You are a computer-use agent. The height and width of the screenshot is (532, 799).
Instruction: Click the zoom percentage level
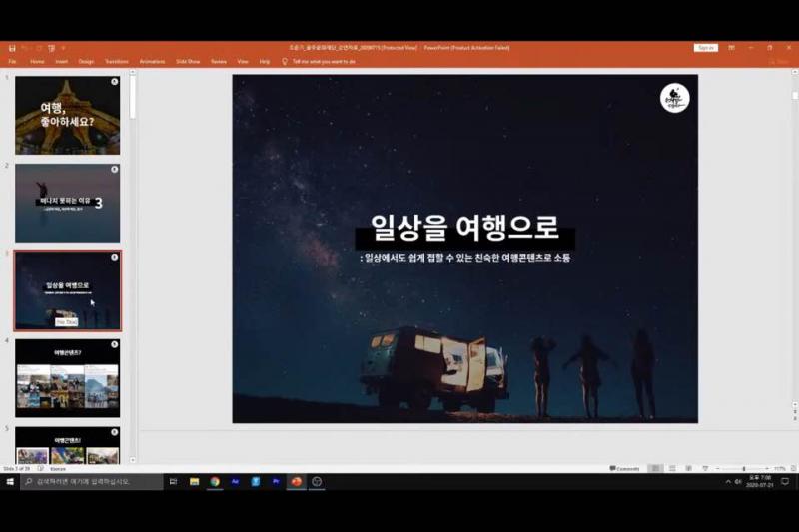pyautogui.click(x=780, y=468)
